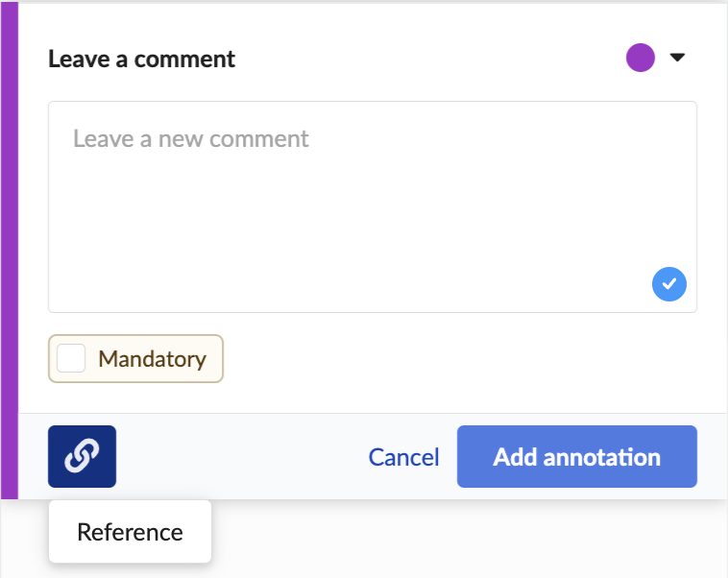Click the Reference tooltip label
The width and height of the screenshot is (728, 578).
pos(130,532)
